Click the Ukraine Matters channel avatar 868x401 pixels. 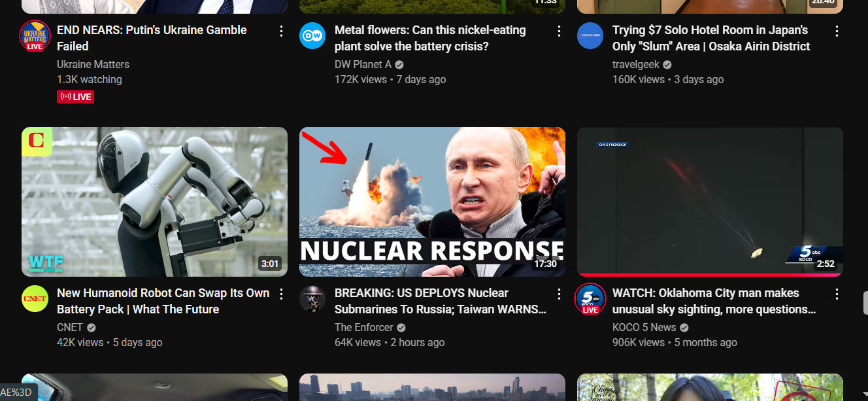[35, 35]
